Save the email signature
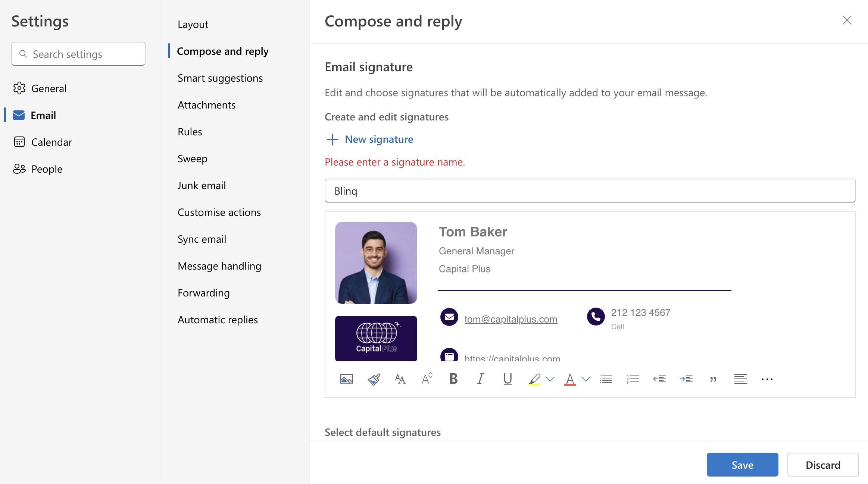This screenshot has width=868, height=484. (x=742, y=465)
